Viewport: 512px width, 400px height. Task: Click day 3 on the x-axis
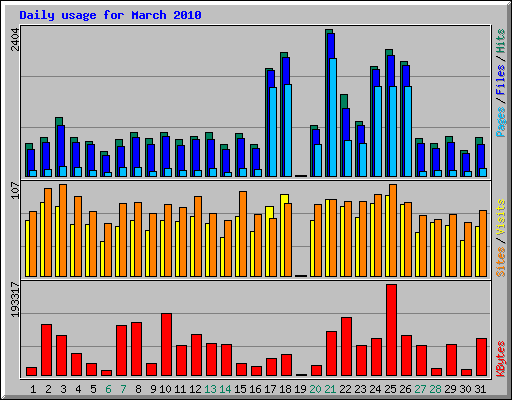pos(63,389)
